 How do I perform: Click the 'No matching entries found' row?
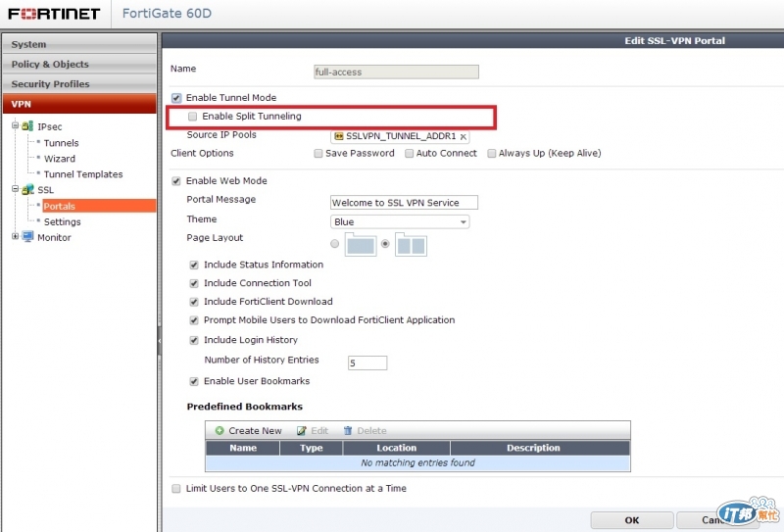pyautogui.click(x=418, y=463)
